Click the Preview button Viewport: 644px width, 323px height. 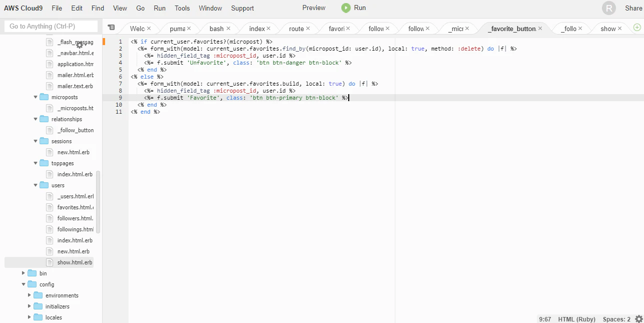(x=313, y=8)
